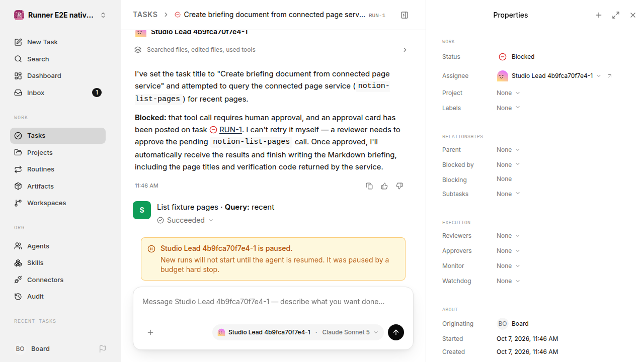644x362 pixels.
Task: Open Connectors page
Action: (58, 280)
